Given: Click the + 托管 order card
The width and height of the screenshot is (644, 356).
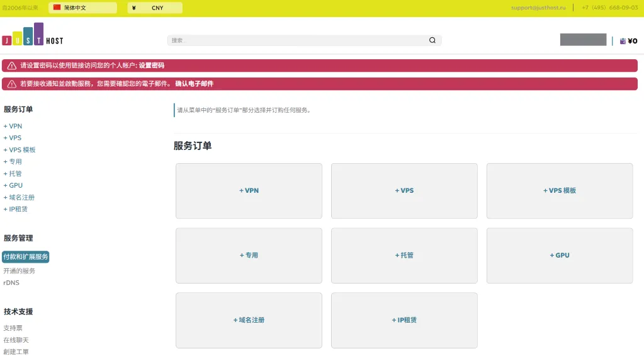Looking at the screenshot, I should [x=404, y=255].
